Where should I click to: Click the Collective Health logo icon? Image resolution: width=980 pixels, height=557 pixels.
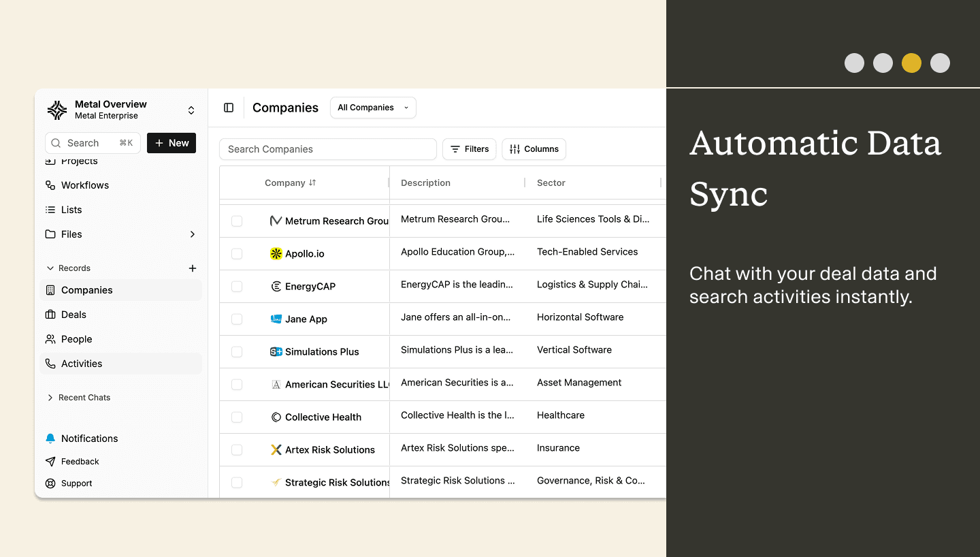tap(276, 417)
